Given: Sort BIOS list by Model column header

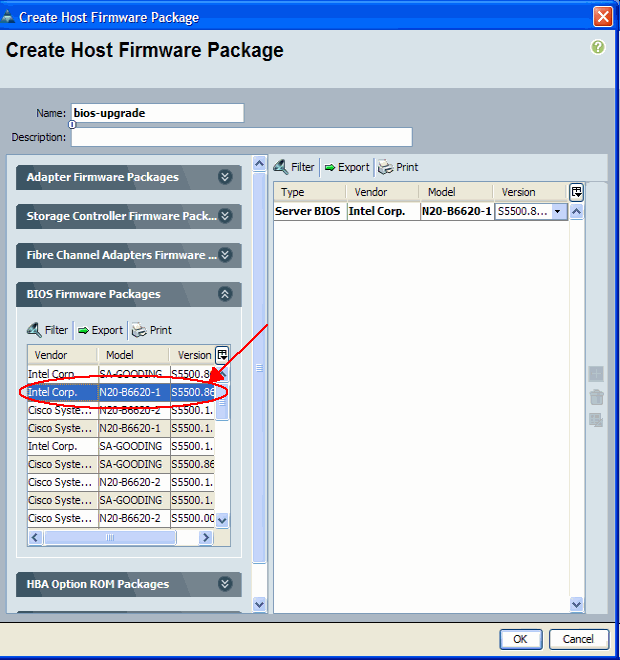Looking at the screenshot, I should point(134,355).
